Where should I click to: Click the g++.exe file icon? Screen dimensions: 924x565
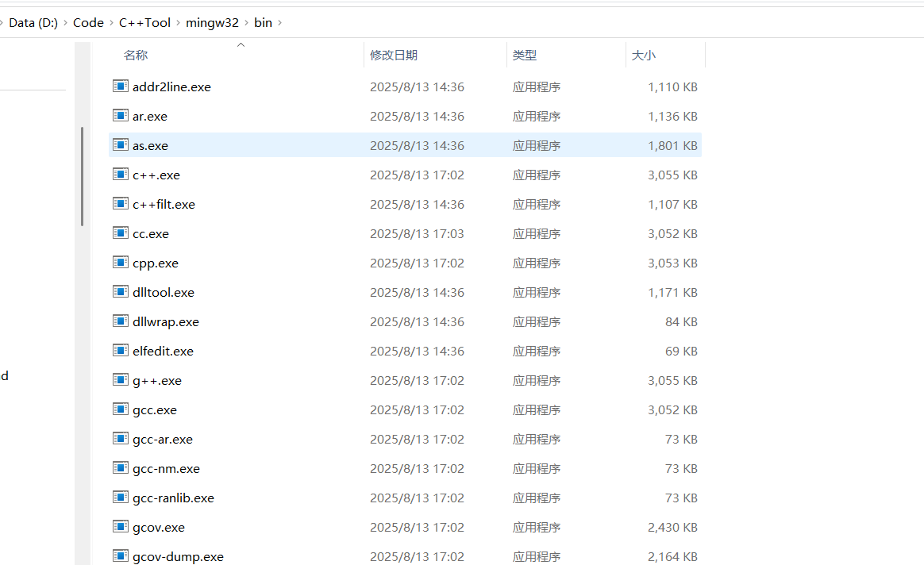tap(120, 380)
